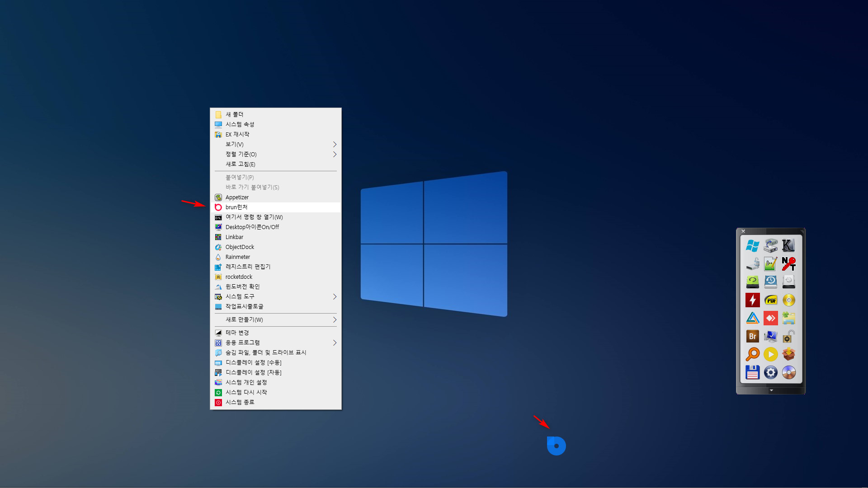Screen dimensions: 868x488
Task: Open the blue floppy disk icon
Action: pyautogui.click(x=753, y=372)
